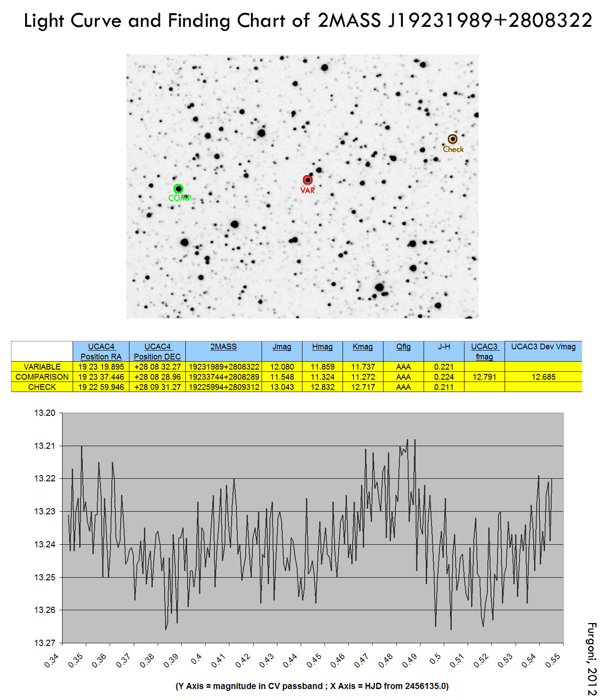
Task: Click the J-H column header
Action: tap(444, 347)
